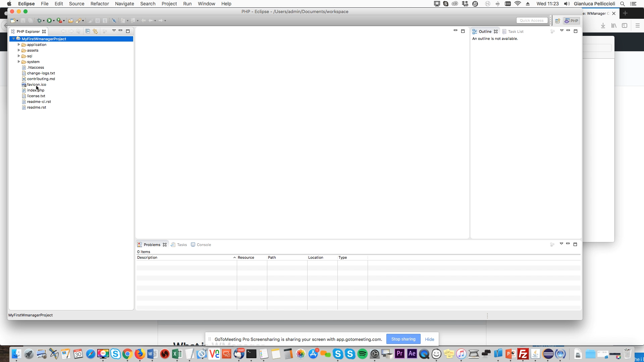Select index.php in PHP Explorer

pyautogui.click(x=36, y=90)
